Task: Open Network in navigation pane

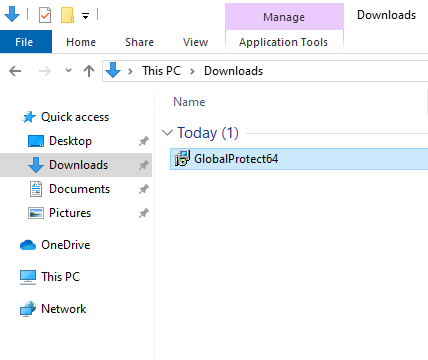Action: [64, 309]
